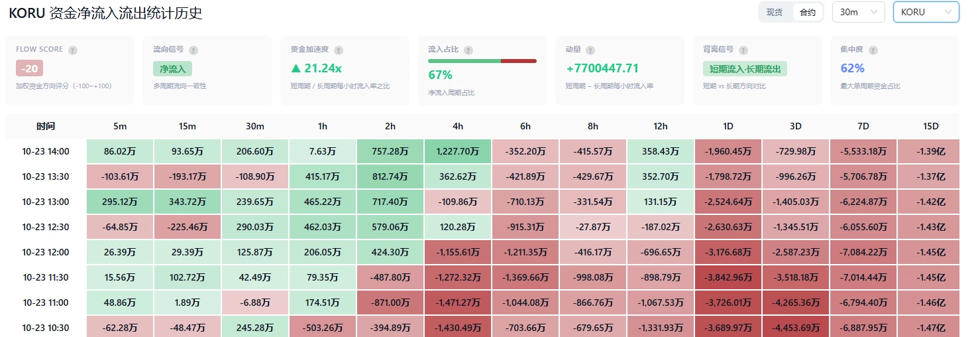Click the 295.12万 cell
980x337 pixels.
(120, 202)
